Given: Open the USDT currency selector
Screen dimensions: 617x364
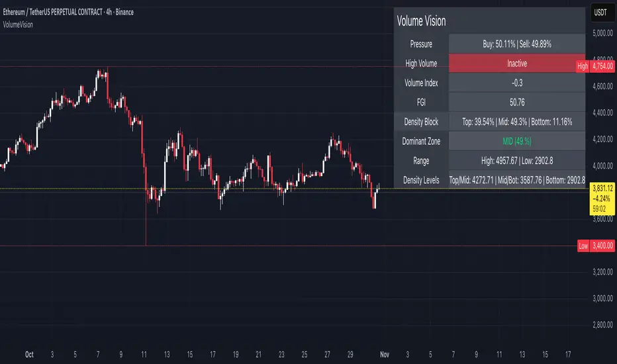Looking at the screenshot, I should [600, 12].
